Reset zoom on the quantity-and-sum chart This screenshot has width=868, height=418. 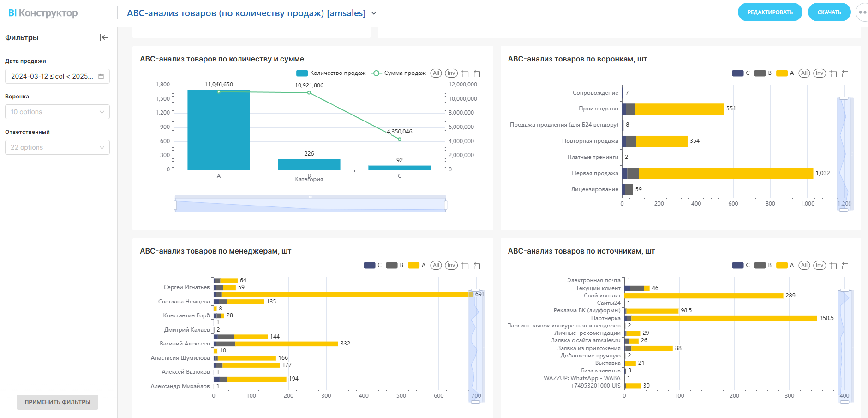(477, 73)
